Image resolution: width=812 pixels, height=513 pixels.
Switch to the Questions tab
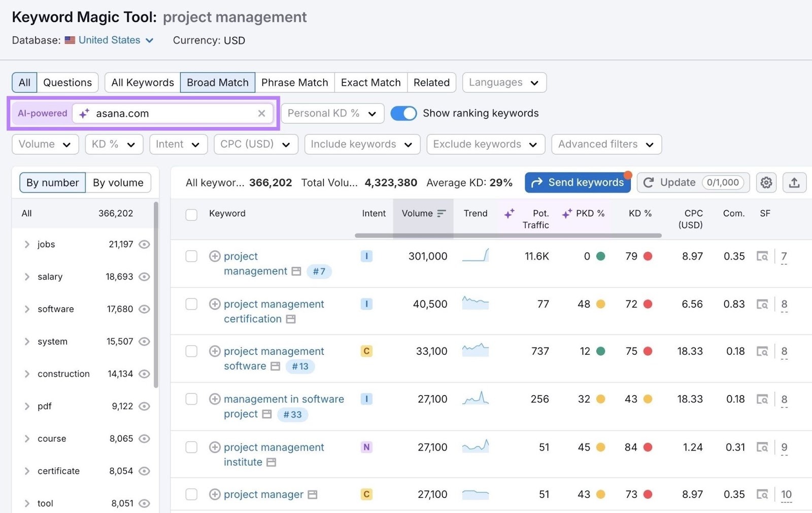click(67, 82)
